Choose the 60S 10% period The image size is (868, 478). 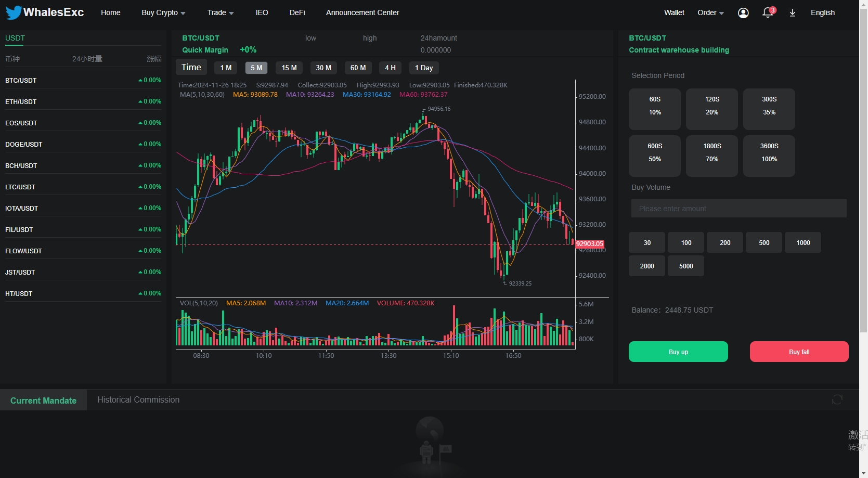click(x=655, y=109)
